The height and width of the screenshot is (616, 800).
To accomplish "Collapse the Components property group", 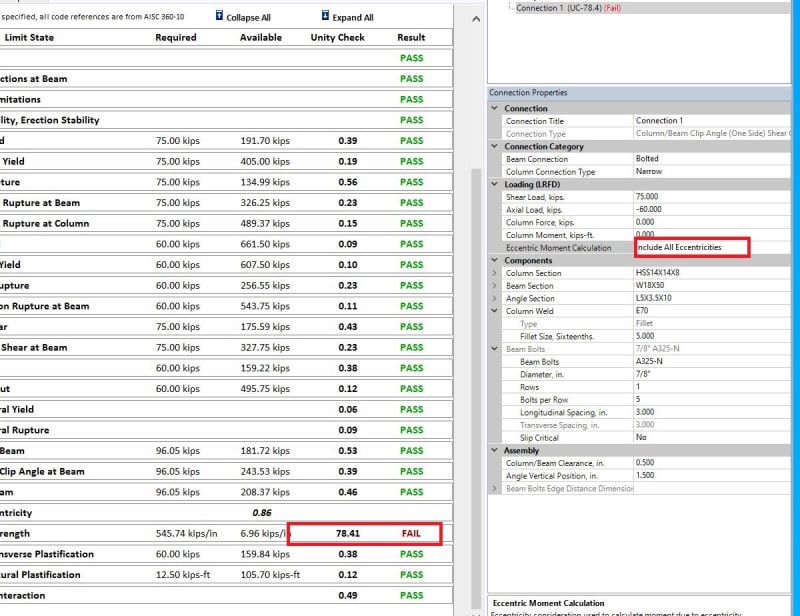I will [x=494, y=260].
